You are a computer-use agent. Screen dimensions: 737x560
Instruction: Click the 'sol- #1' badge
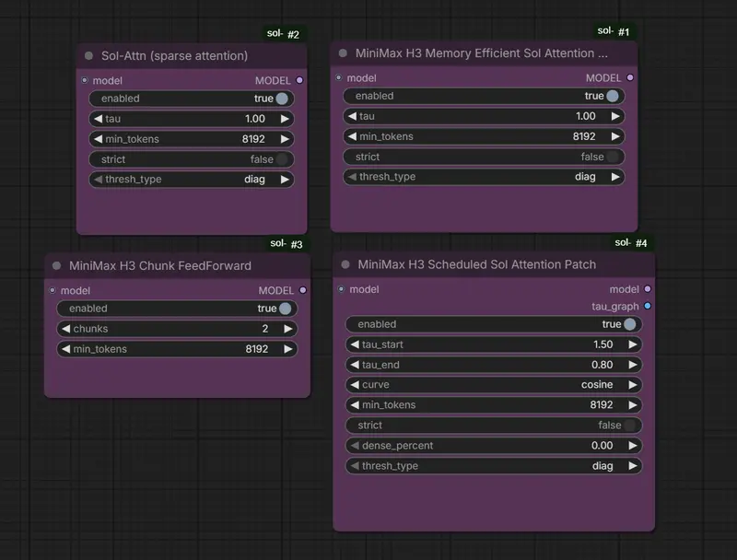point(613,31)
